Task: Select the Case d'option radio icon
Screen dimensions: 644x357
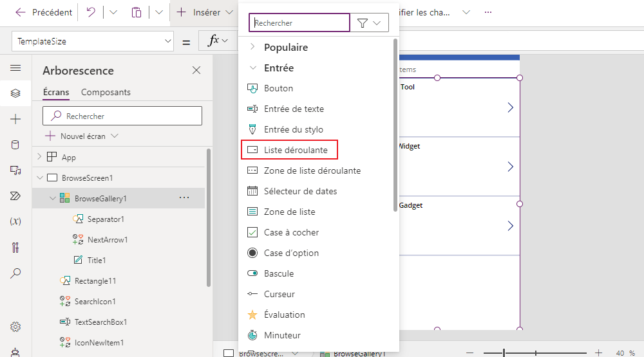Action: pyautogui.click(x=252, y=253)
